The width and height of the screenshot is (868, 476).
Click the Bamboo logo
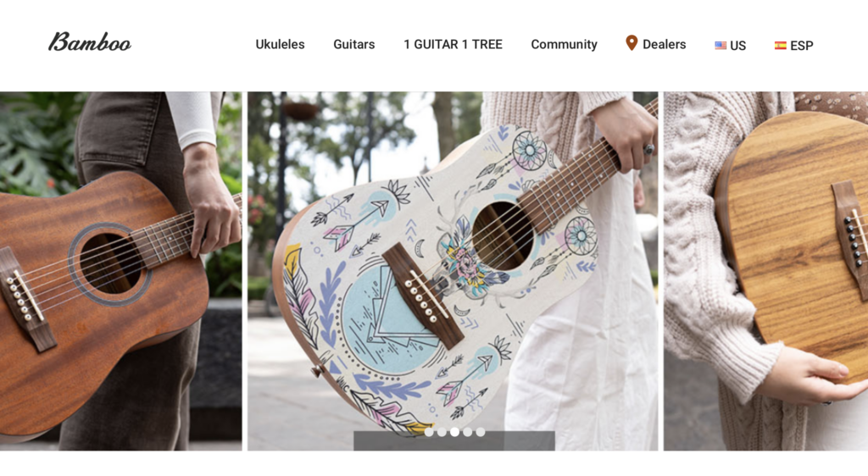coord(90,42)
